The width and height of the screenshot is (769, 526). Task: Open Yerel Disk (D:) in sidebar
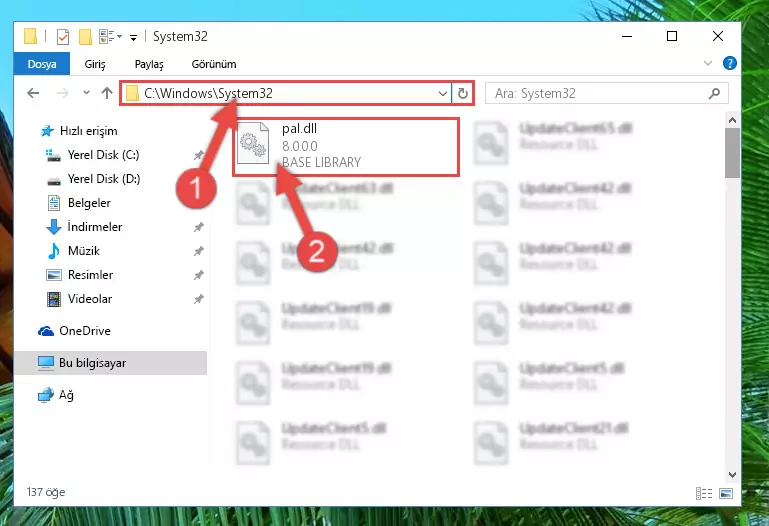tap(103, 179)
